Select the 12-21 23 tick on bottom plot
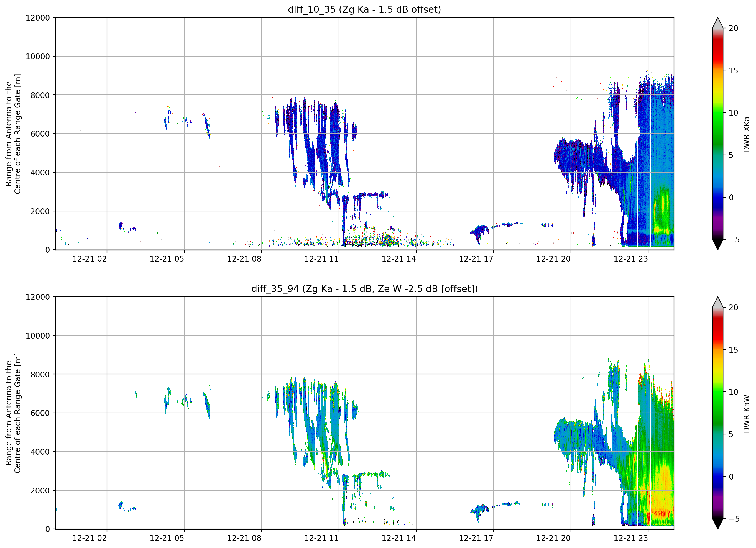 (x=631, y=538)
